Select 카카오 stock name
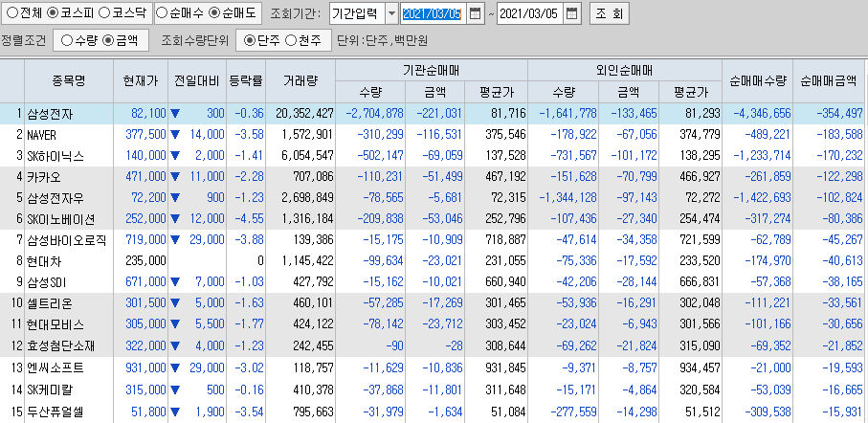 tap(45, 177)
